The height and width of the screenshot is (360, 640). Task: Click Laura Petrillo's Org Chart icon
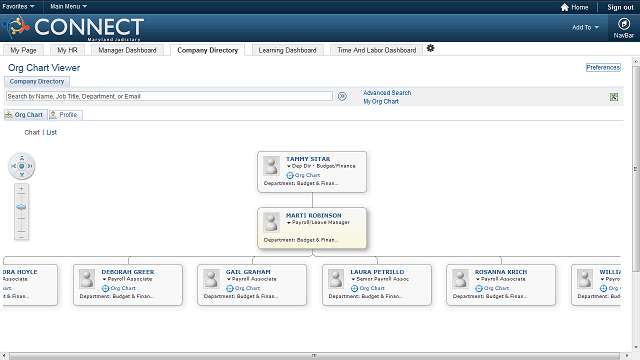[354, 289]
